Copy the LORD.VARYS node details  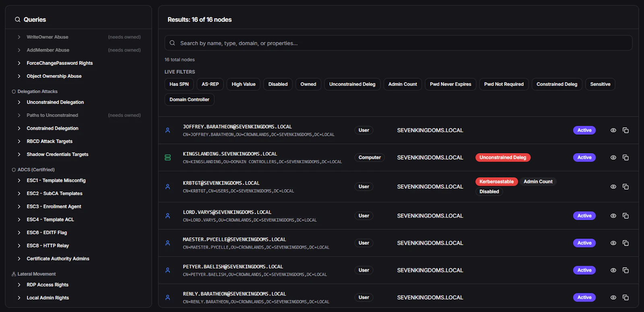coord(625,216)
